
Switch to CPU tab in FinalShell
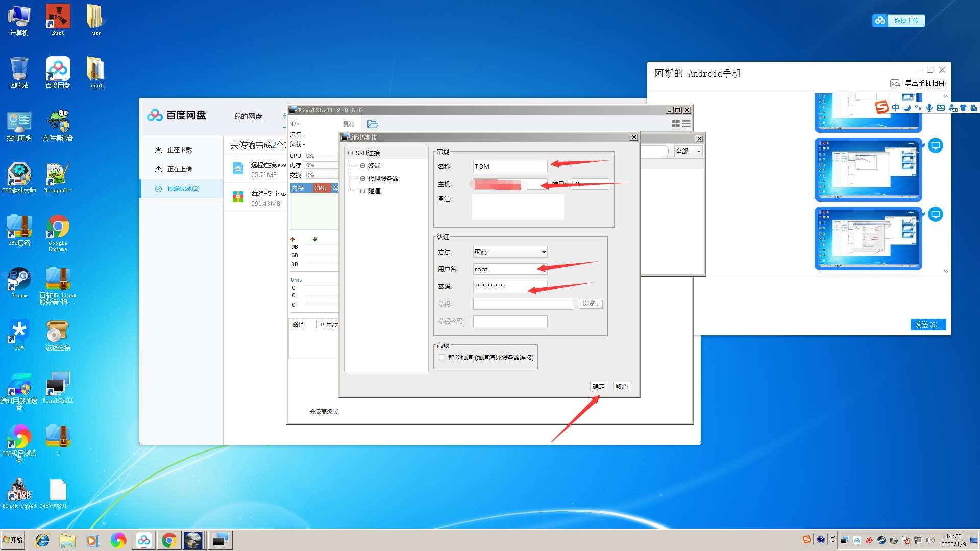pos(321,188)
